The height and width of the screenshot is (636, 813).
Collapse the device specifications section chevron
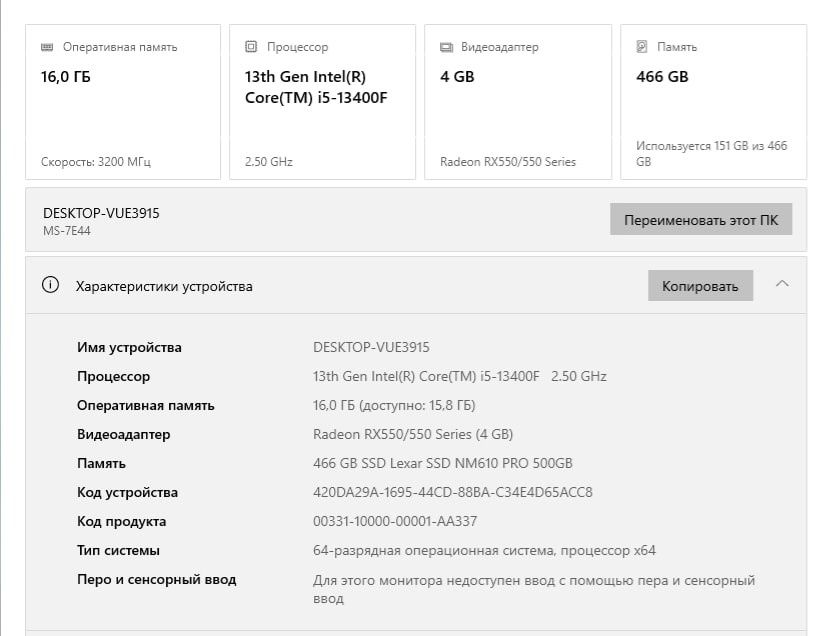(782, 284)
